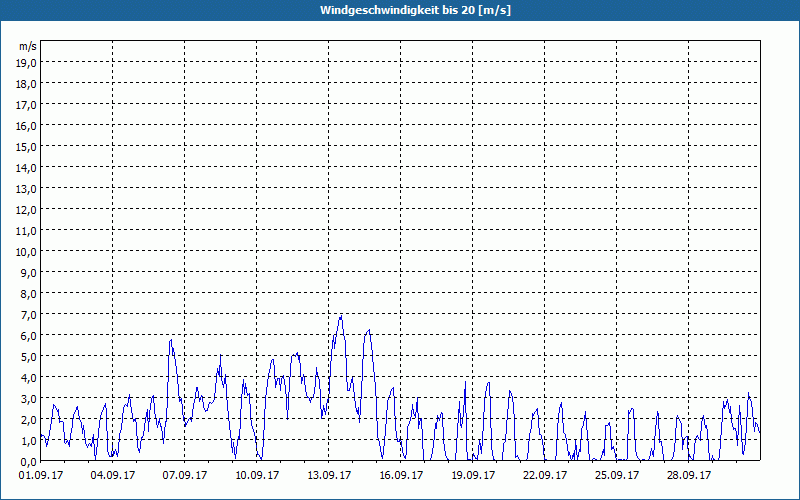This screenshot has width=800, height=500.
Task: Click the 19.09.17 date label
Action: [x=473, y=476]
